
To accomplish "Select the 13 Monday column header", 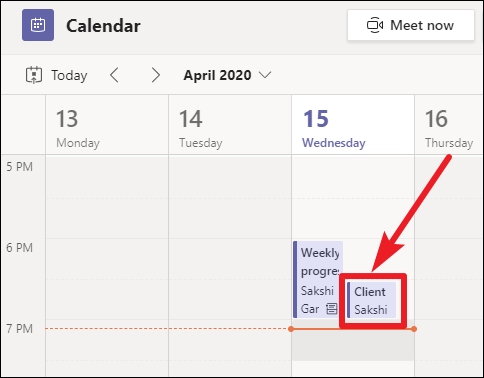I will [107, 125].
